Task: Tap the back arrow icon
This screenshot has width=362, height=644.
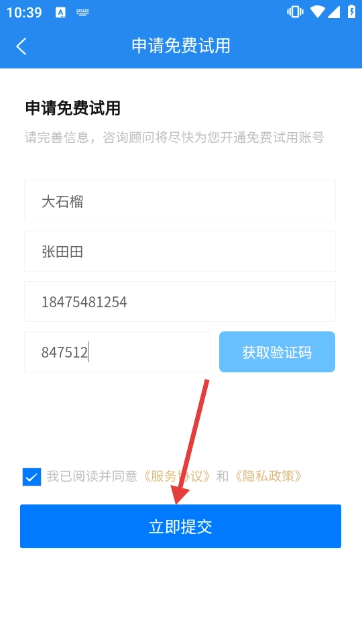Action: [x=21, y=46]
